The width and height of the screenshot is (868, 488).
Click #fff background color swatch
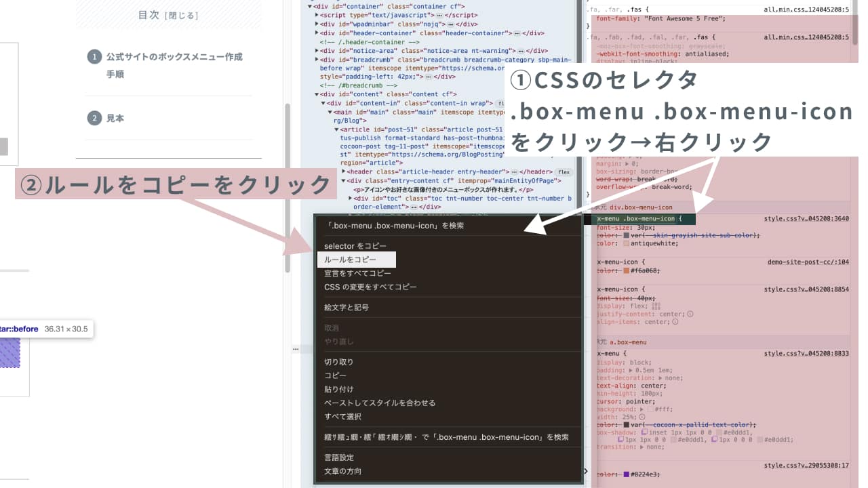(x=651, y=409)
